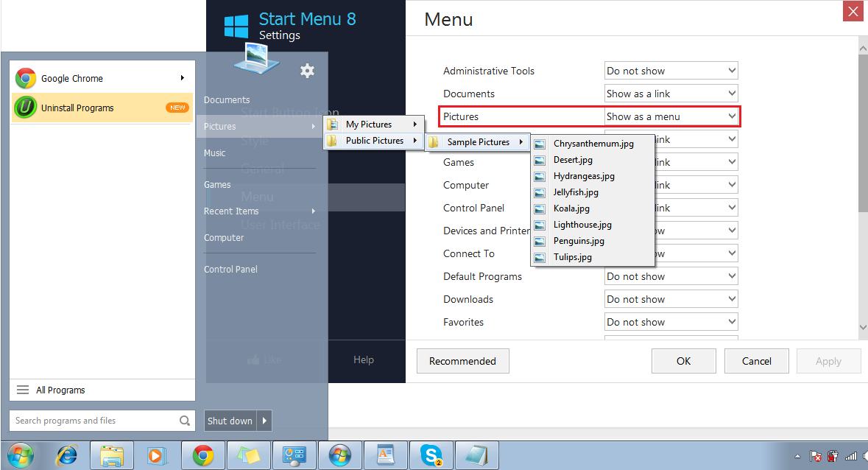The width and height of the screenshot is (868, 470).
Task: Open the Documents 'Show as a link' dropdown
Action: point(671,94)
